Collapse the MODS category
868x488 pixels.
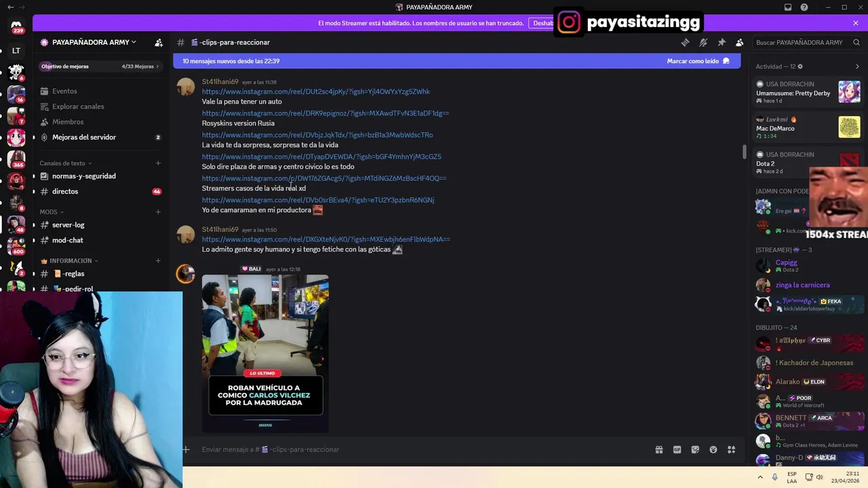tap(51, 212)
